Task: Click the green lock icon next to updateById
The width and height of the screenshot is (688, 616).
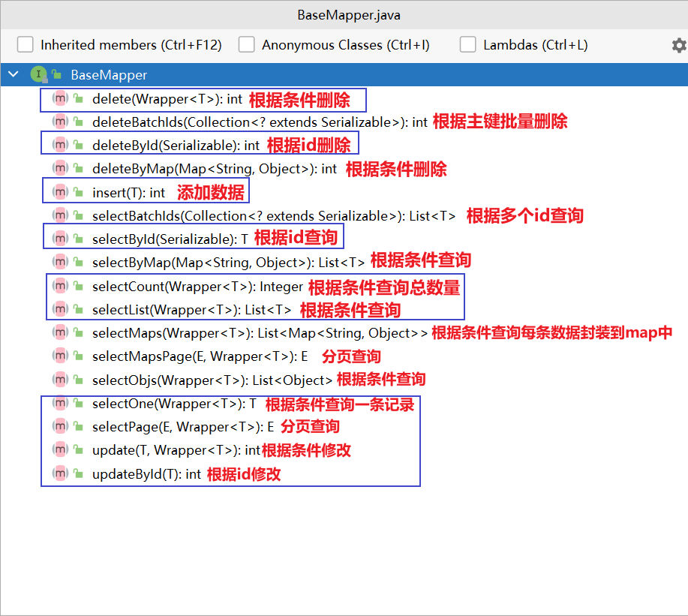Action: 78,473
